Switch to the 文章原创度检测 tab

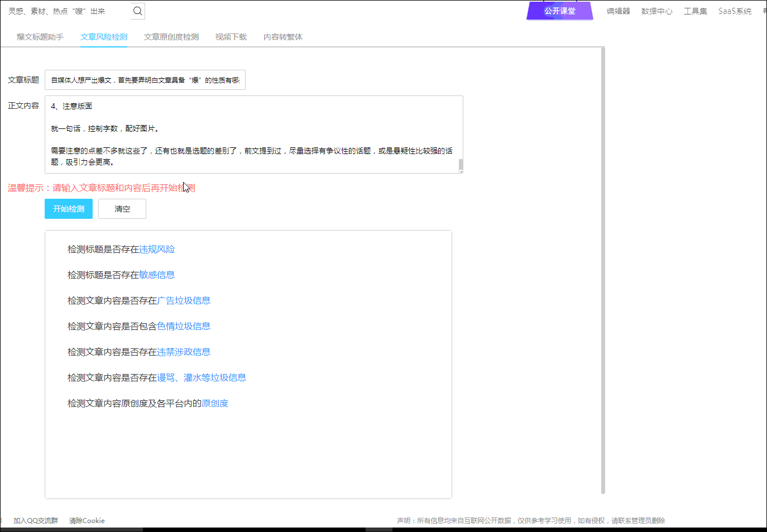[171, 37]
